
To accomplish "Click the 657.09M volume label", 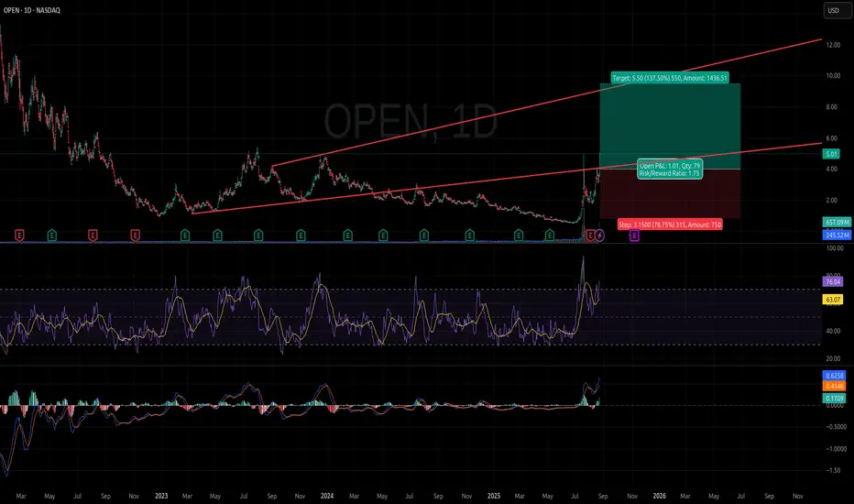I will coord(838,223).
